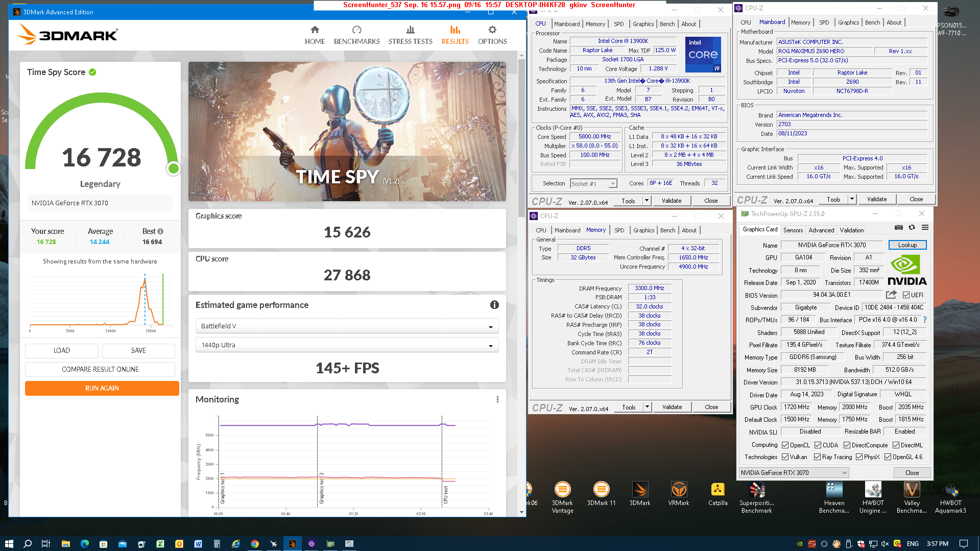Open BENCHMARKS section in 3DMark
This screenshot has width=980, height=551.
(x=356, y=35)
